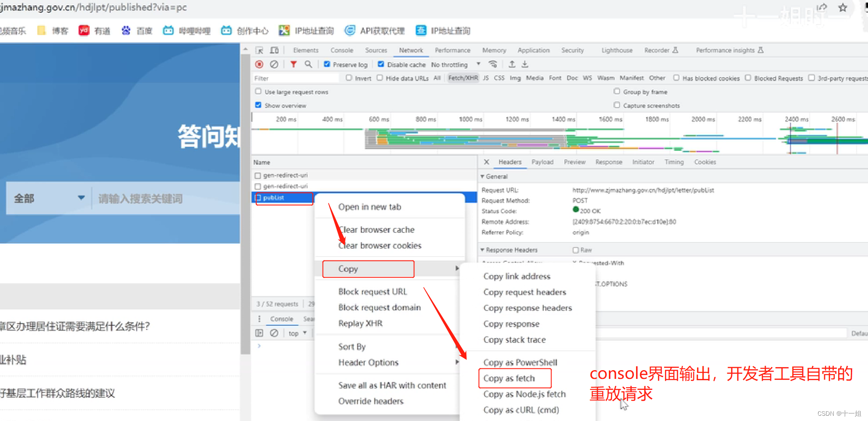Clear the network log

[274, 64]
